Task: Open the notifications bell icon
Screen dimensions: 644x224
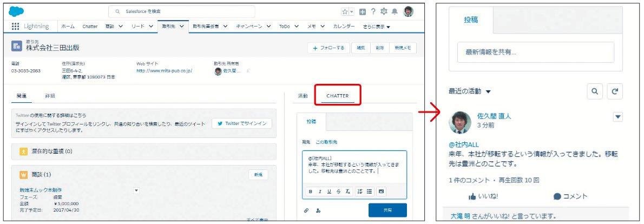Action: (395, 11)
